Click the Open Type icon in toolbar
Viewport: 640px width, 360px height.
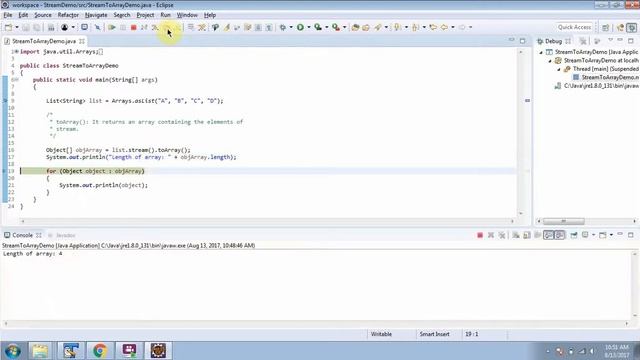355,27
